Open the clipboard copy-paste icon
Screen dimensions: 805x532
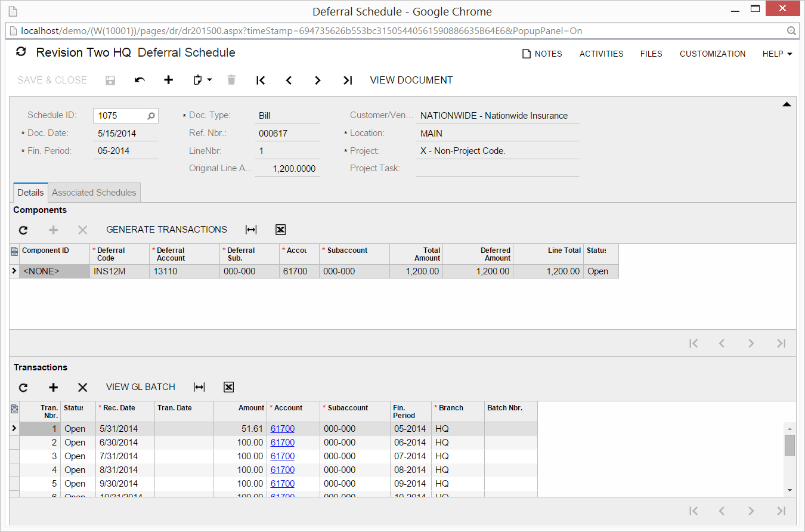point(198,80)
